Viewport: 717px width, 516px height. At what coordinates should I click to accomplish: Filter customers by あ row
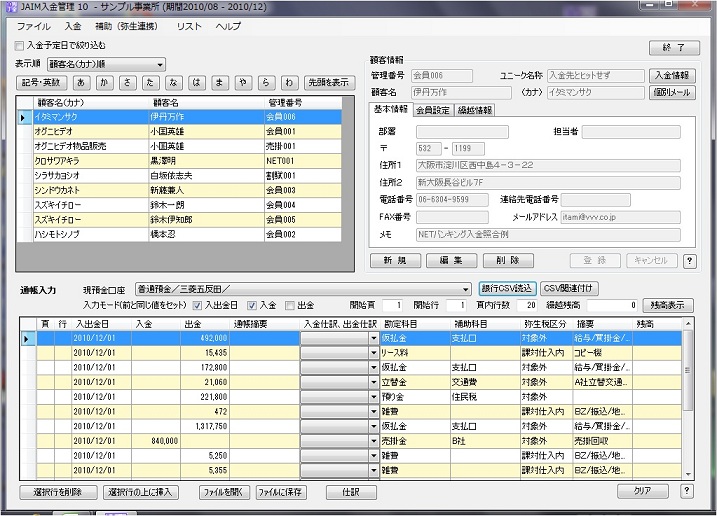pyautogui.click(x=81, y=82)
